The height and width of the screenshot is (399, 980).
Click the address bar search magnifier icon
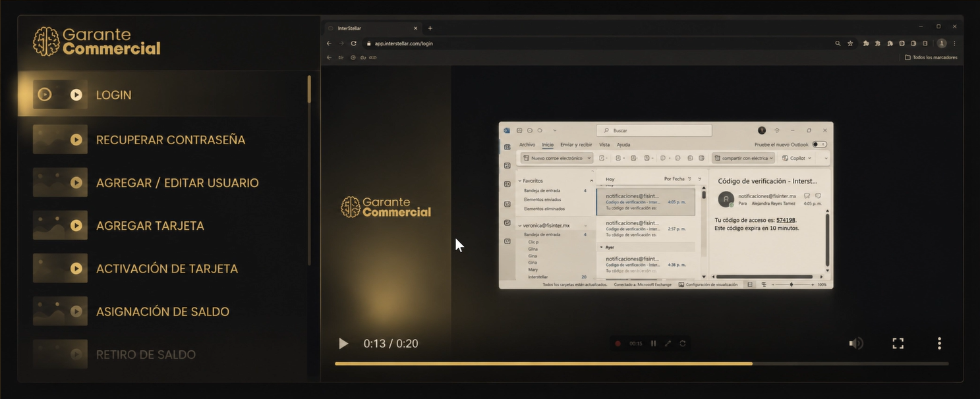[838, 43]
